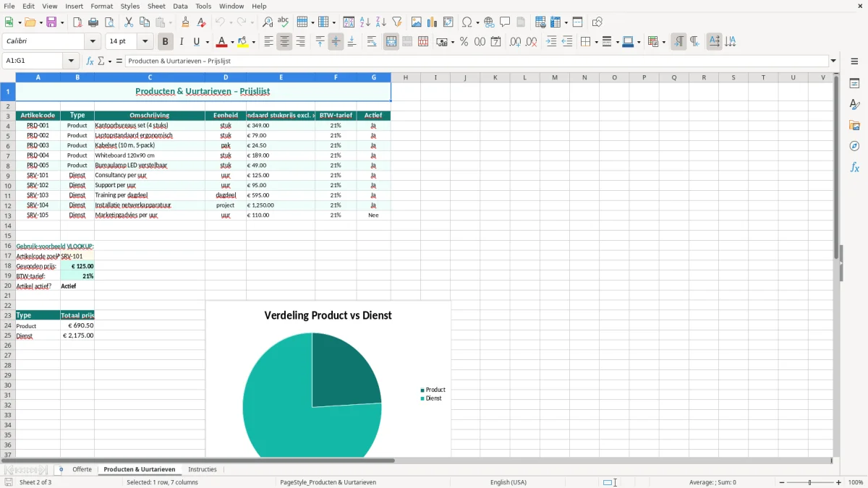
Task: Insert an image using toolbar icon
Action: pos(417,22)
